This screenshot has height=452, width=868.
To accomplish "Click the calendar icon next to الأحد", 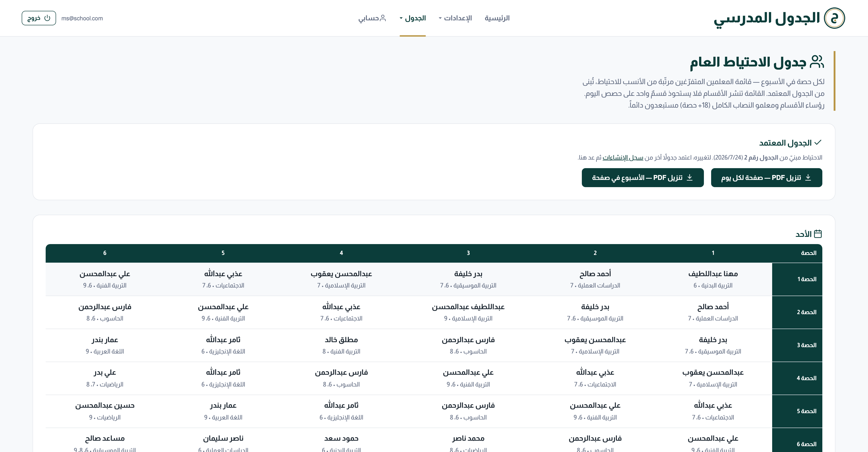I will coord(818,234).
